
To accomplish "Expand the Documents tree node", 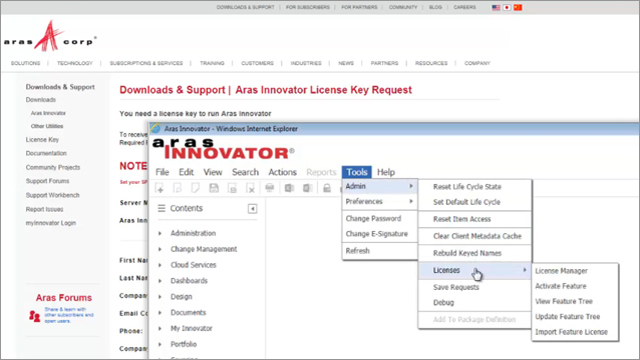I will click(160, 313).
